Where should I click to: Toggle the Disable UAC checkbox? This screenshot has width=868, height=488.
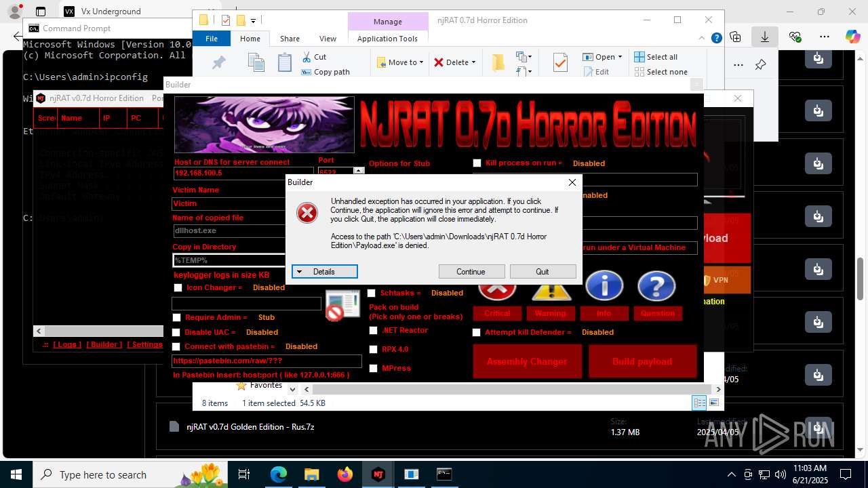(176, 333)
